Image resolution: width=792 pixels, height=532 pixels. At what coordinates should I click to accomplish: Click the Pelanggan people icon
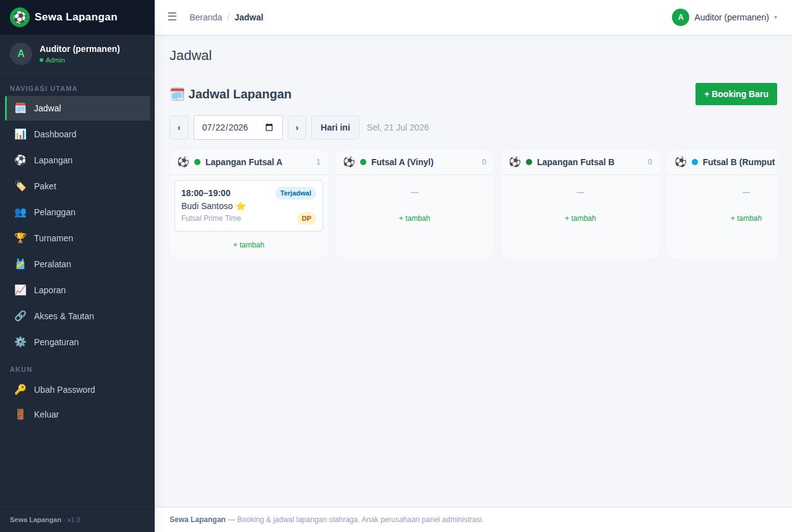click(x=20, y=212)
